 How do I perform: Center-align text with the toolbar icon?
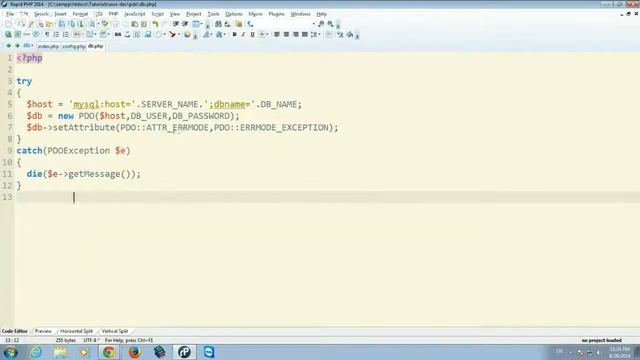(x=286, y=35)
